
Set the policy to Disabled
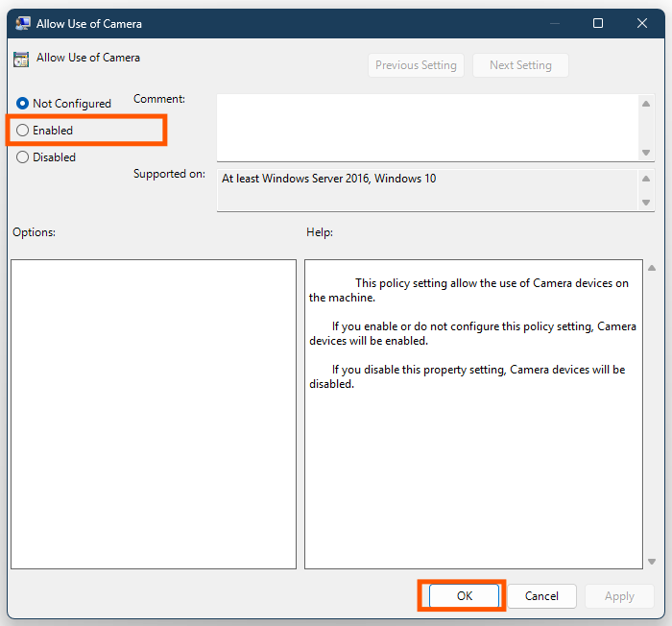point(23,157)
